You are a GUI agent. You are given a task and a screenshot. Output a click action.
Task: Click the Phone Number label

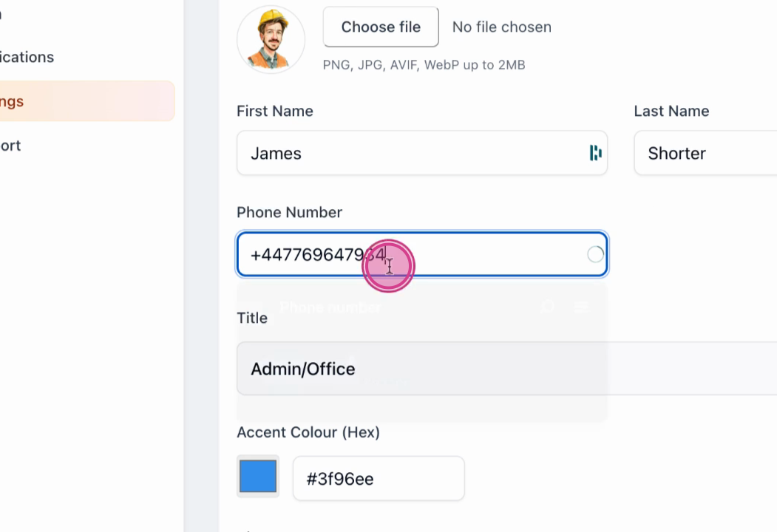point(289,212)
